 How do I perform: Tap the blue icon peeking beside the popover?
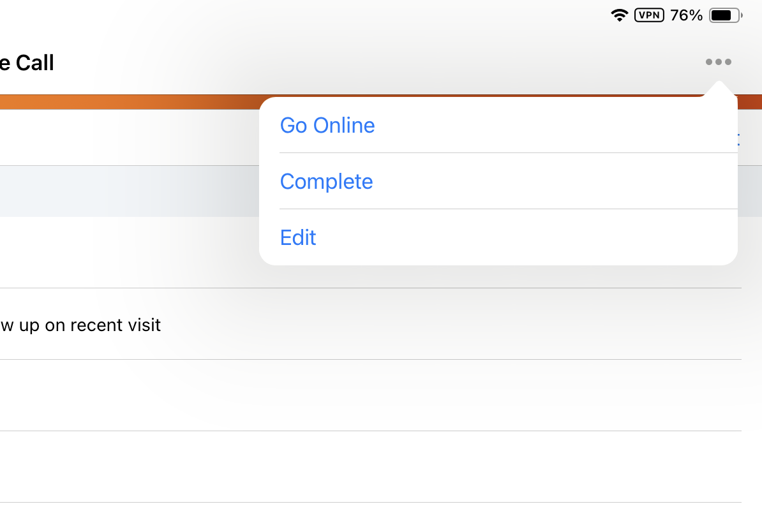[x=738, y=139]
